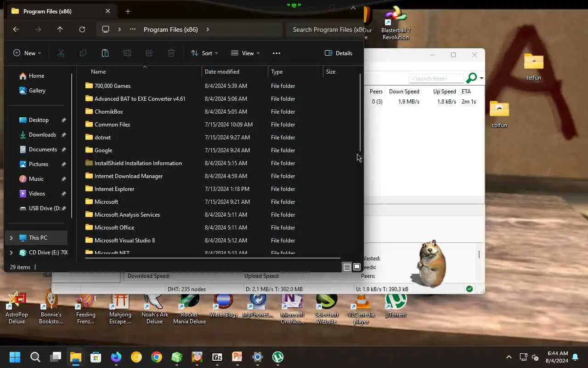
Task: Select the ChomikBox folder
Action: [108, 112]
